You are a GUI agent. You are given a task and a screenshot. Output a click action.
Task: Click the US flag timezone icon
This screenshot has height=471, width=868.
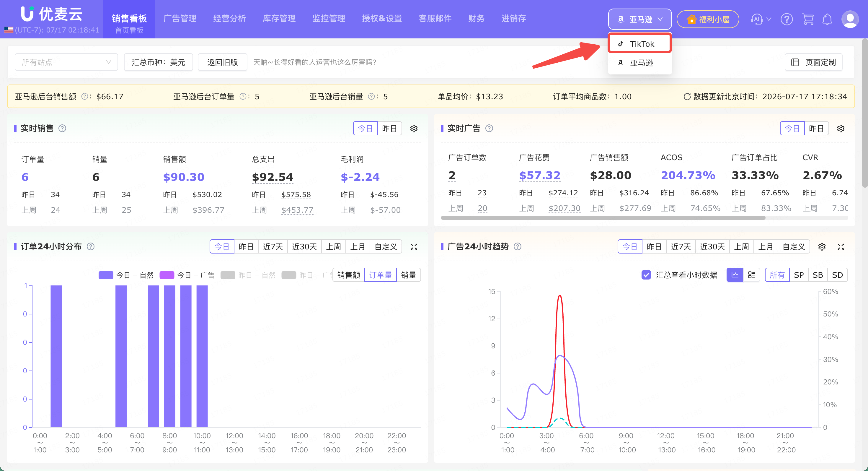9,30
